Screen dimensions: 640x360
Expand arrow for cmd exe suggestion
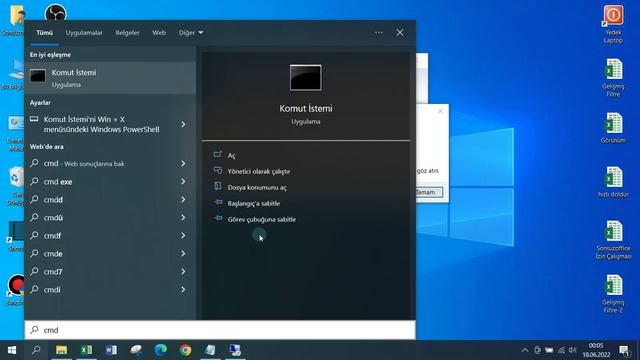tap(183, 181)
